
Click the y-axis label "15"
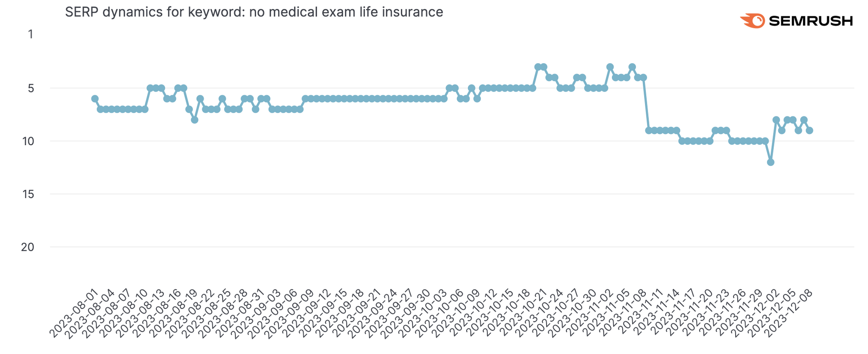[28, 194]
